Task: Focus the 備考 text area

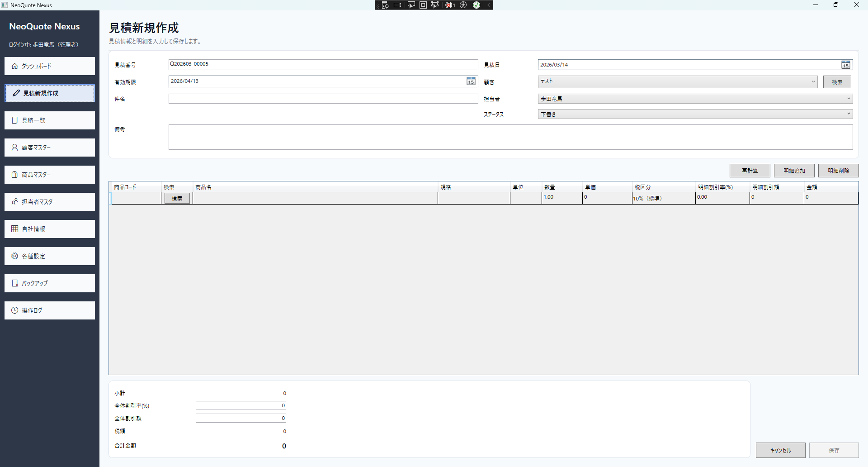Action: (510, 137)
